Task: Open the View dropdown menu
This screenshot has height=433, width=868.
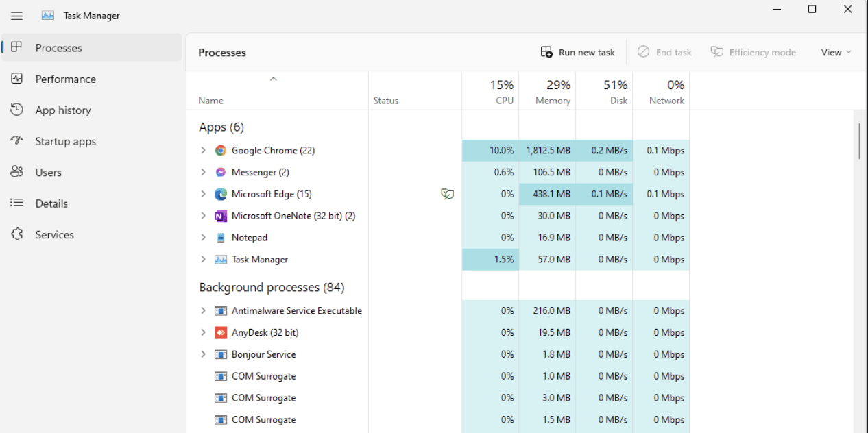Action: click(x=836, y=52)
